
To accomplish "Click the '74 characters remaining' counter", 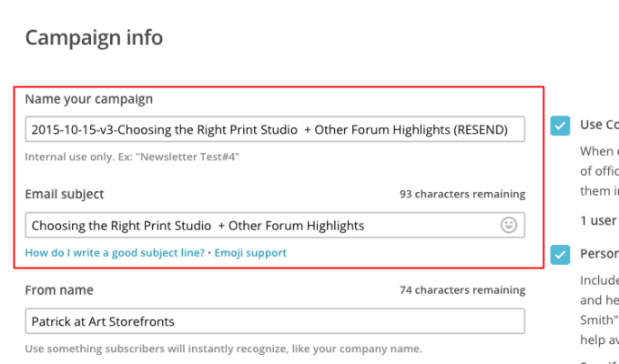I will 462,291.
